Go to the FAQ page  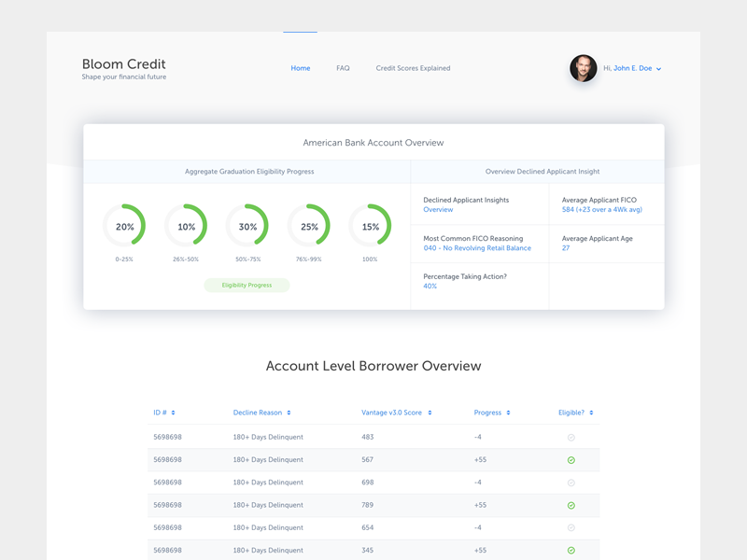[343, 68]
